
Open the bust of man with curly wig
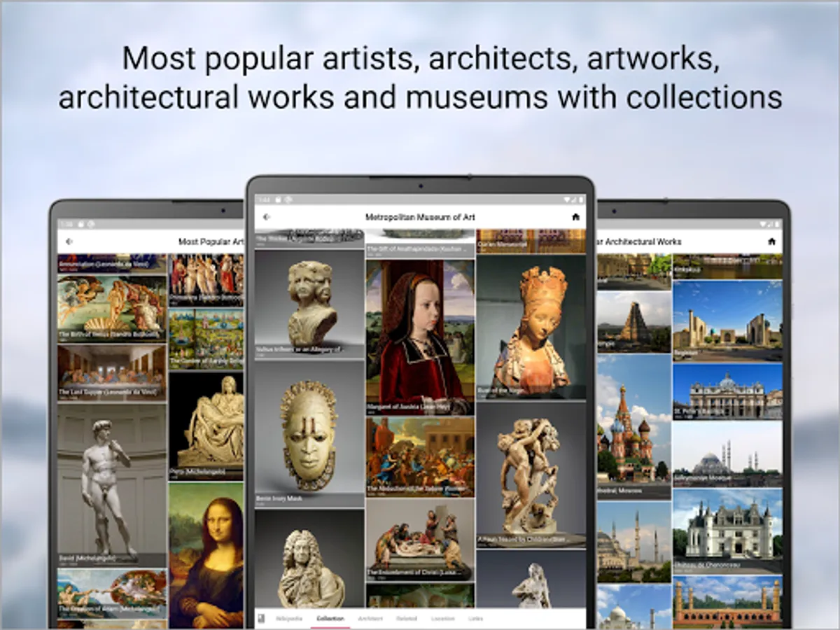[309, 558]
